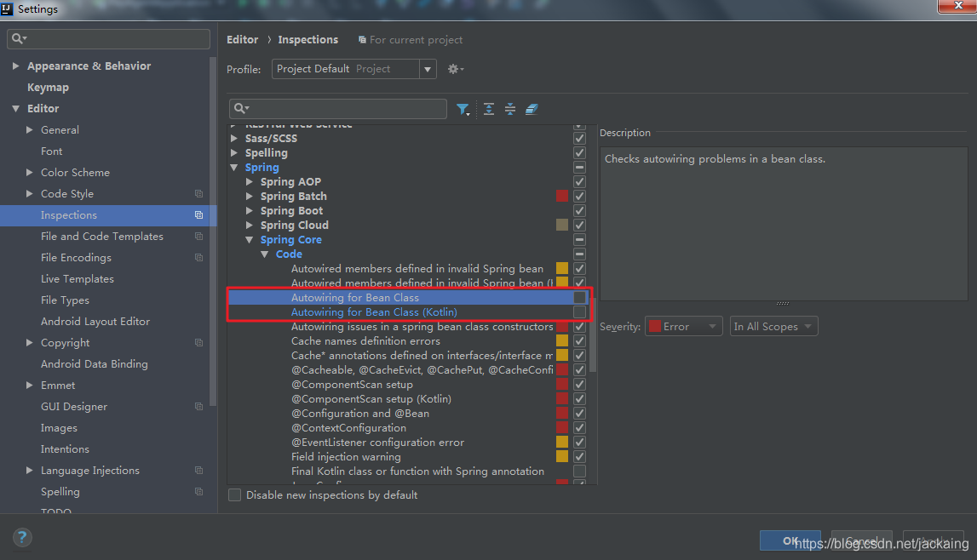Toggle the Spring Cloud inspection checkbox
The height and width of the screenshot is (560, 977).
(x=579, y=226)
